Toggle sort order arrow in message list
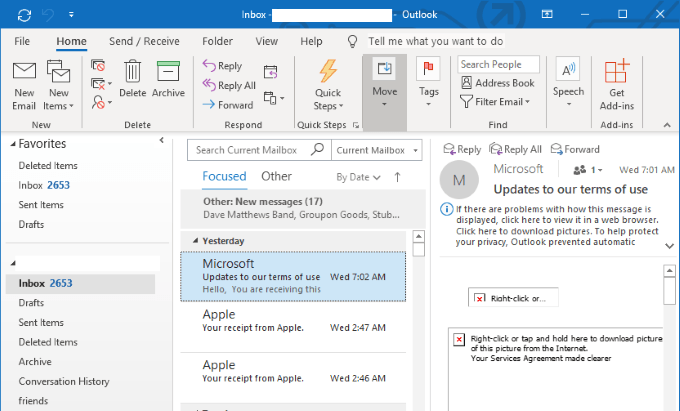This screenshot has height=411, width=680. point(397,177)
